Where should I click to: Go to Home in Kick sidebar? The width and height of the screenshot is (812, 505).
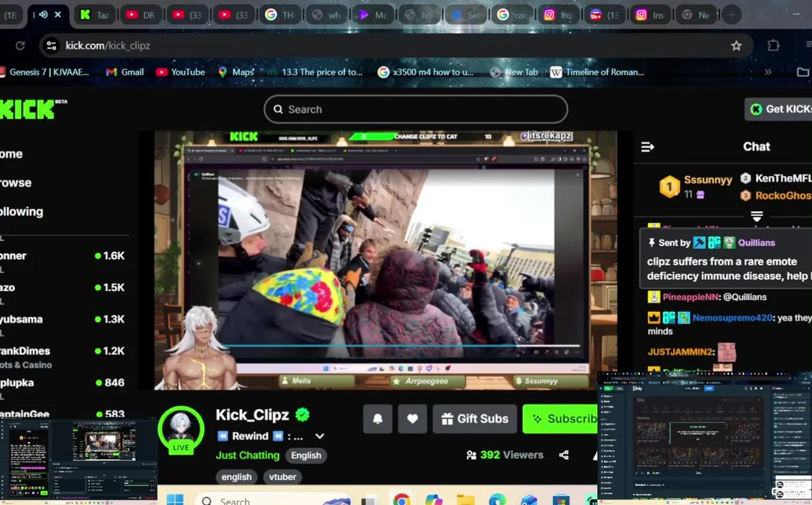tap(11, 154)
